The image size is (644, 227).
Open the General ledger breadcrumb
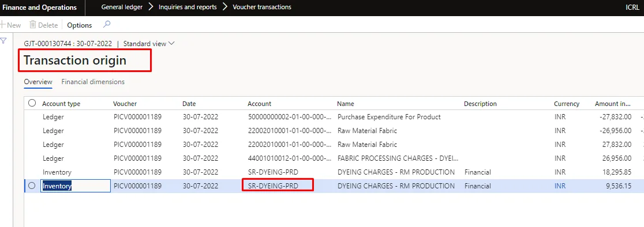click(122, 7)
